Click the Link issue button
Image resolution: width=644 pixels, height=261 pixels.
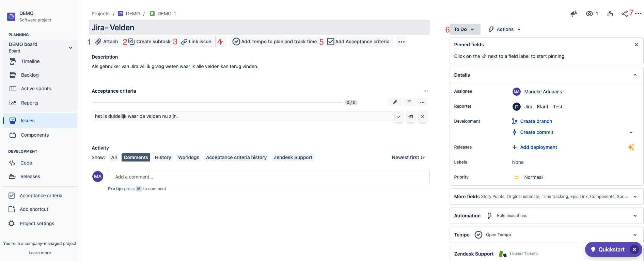coord(196,42)
